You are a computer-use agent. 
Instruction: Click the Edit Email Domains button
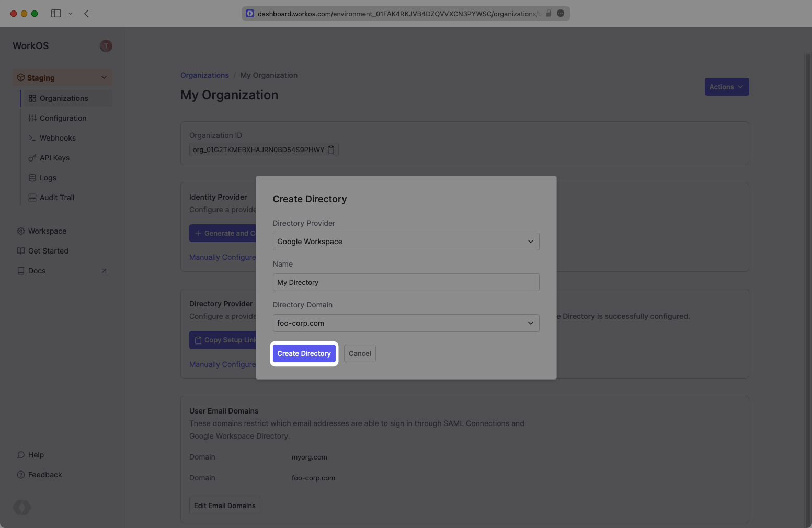[224, 506]
